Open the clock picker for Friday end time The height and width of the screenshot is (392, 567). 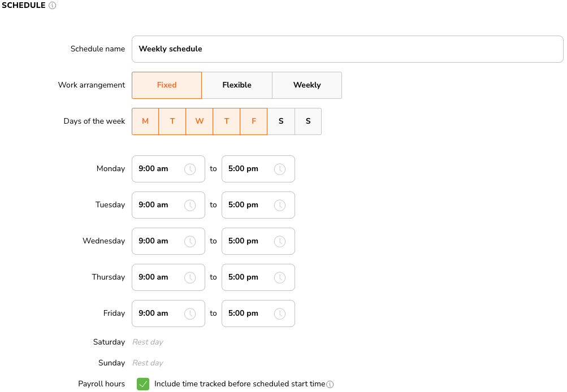click(x=279, y=313)
